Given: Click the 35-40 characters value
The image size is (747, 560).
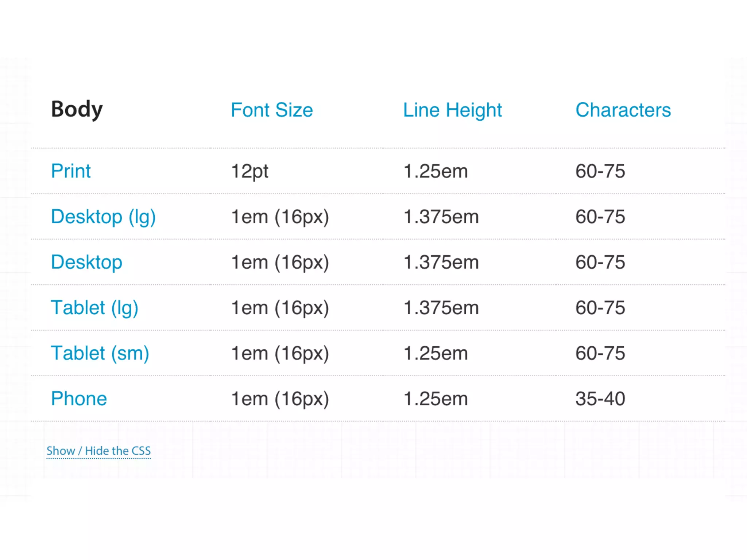Looking at the screenshot, I should 600,398.
